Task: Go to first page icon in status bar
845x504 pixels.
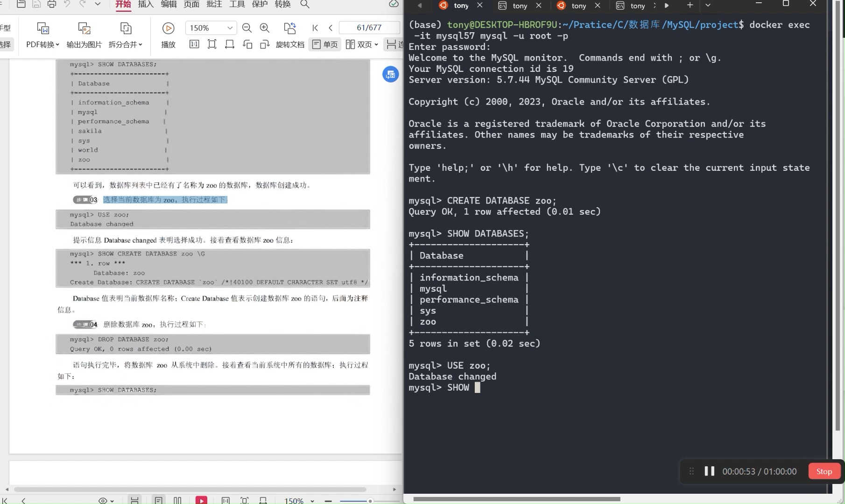Action: 6,501
